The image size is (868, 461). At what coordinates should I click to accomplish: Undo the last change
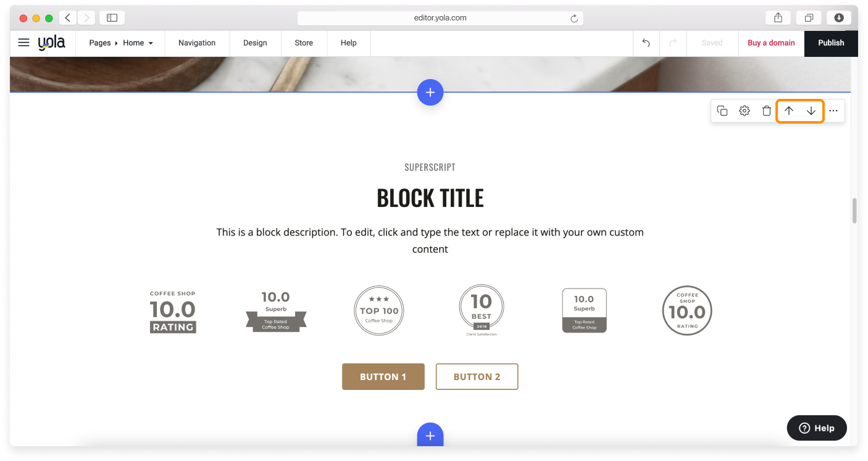pyautogui.click(x=646, y=43)
